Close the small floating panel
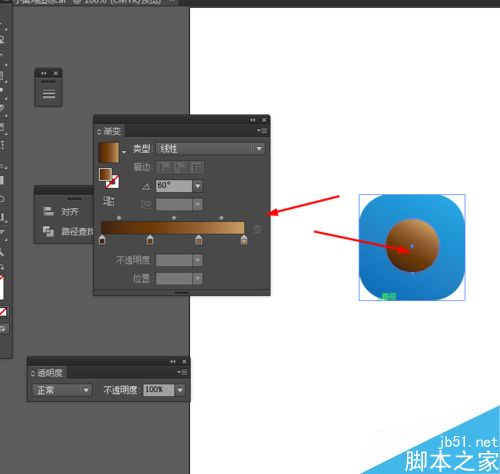 56,73
